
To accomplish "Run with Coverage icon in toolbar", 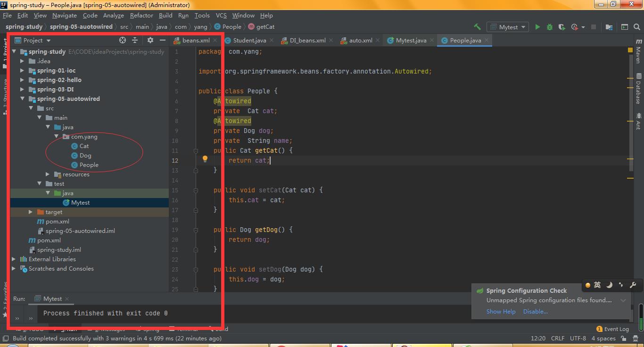I will [x=562, y=27].
